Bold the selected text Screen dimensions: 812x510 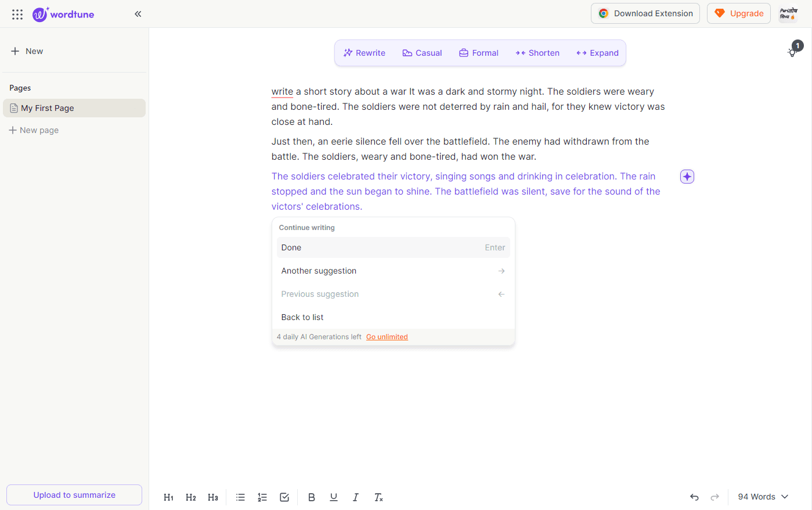312,497
